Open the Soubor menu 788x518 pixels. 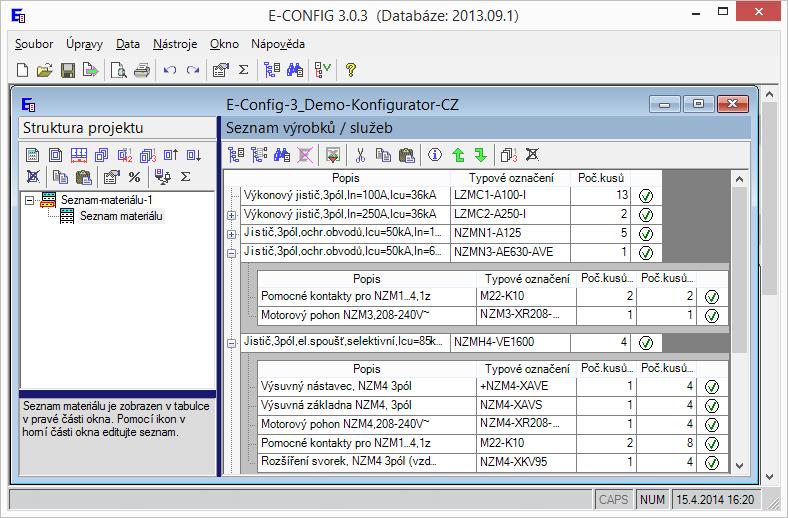(34, 44)
